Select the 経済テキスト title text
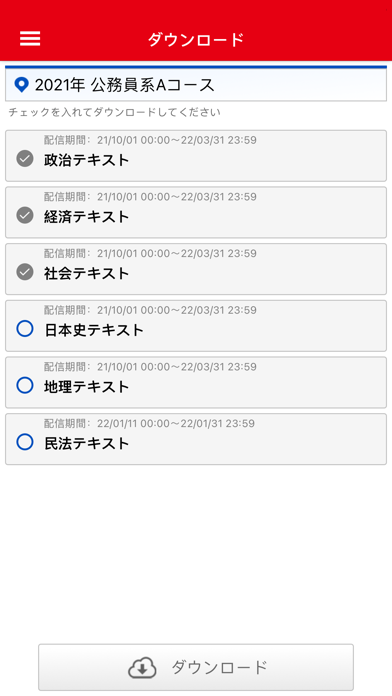 [87, 217]
